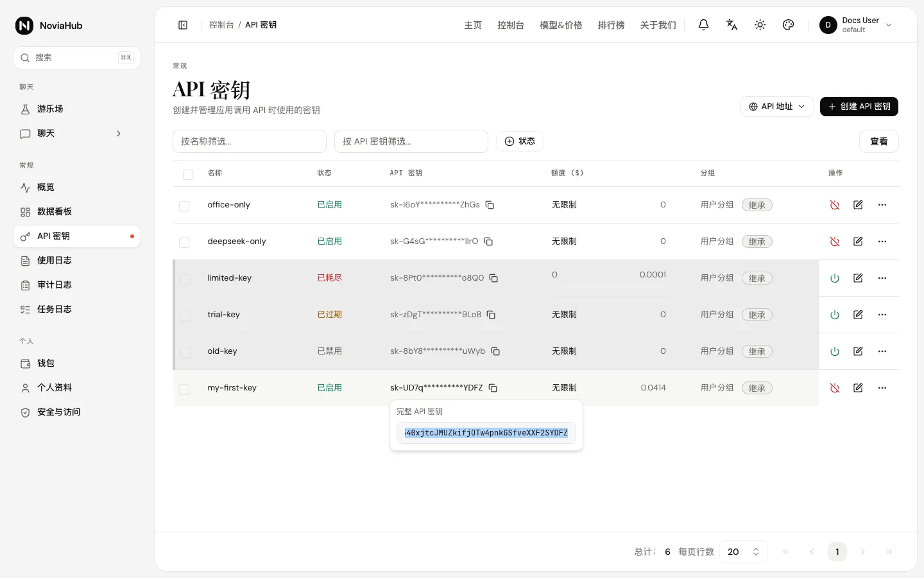This screenshot has width=924, height=578.
Task: Copy the office-only API key
Action: pyautogui.click(x=490, y=205)
